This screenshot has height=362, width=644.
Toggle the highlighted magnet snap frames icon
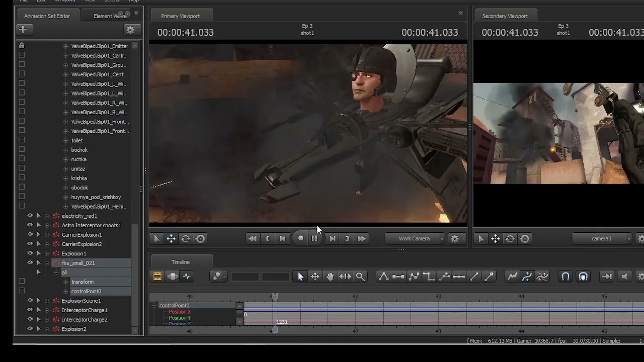[583, 277]
